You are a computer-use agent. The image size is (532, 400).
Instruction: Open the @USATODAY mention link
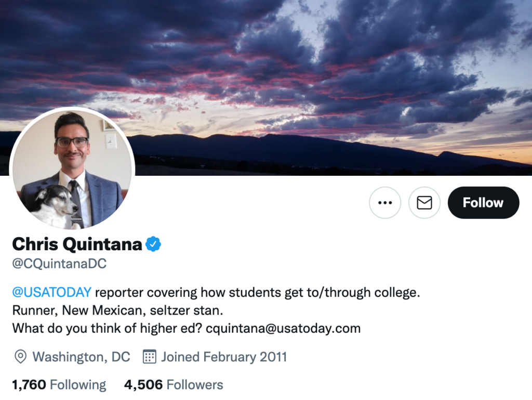51,292
